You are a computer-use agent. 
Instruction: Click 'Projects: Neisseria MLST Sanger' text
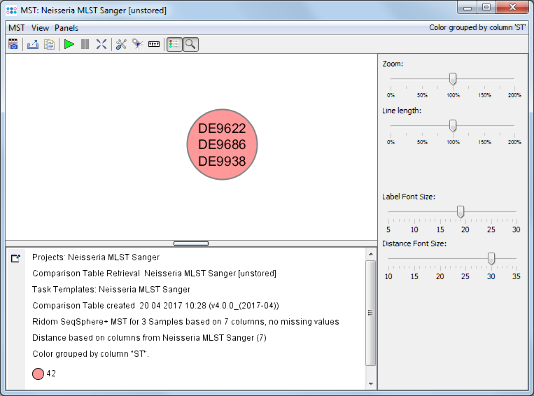coord(96,257)
